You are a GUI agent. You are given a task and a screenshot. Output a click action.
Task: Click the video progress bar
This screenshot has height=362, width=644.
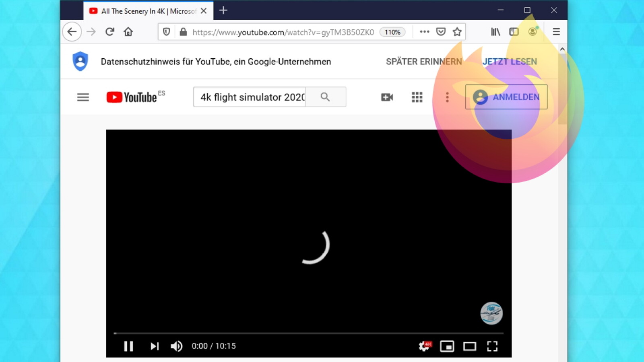(308, 333)
